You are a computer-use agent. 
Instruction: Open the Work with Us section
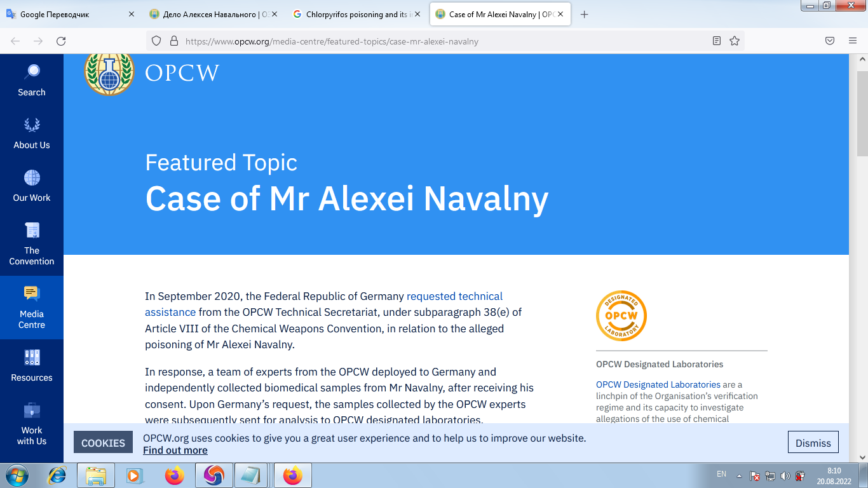pos(32,424)
